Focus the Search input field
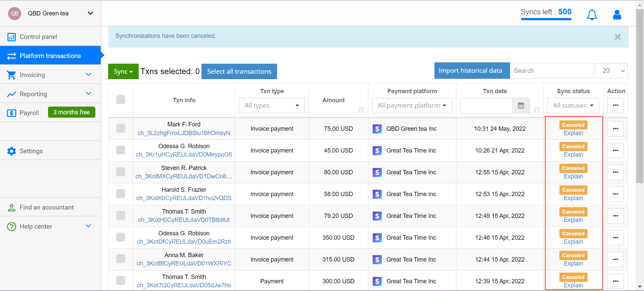Image resolution: width=644 pixels, height=291 pixels. tap(552, 71)
